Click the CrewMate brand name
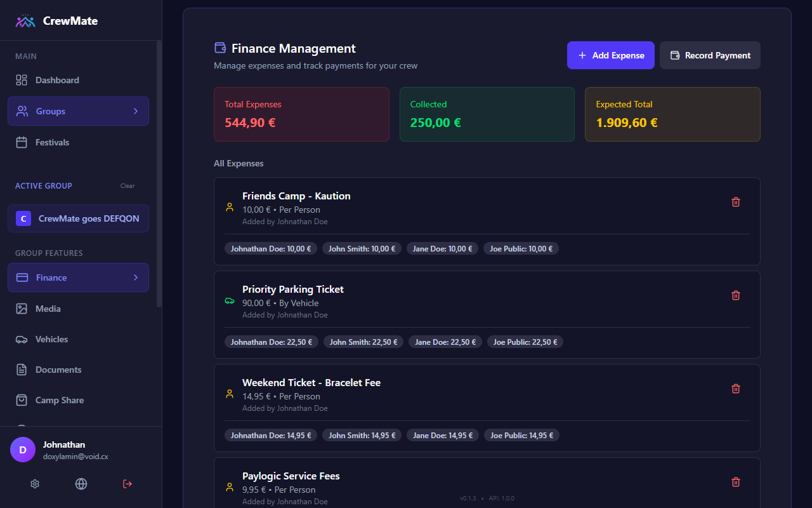The image size is (812, 508). tap(70, 21)
